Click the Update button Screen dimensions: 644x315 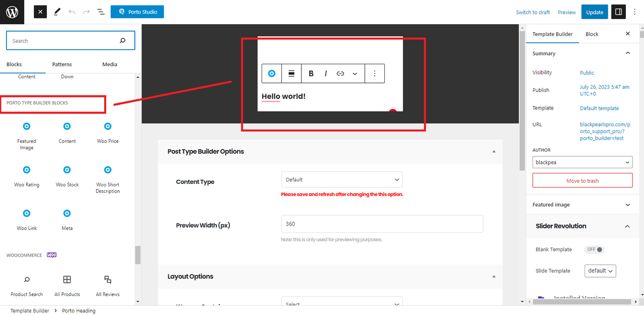coord(595,12)
